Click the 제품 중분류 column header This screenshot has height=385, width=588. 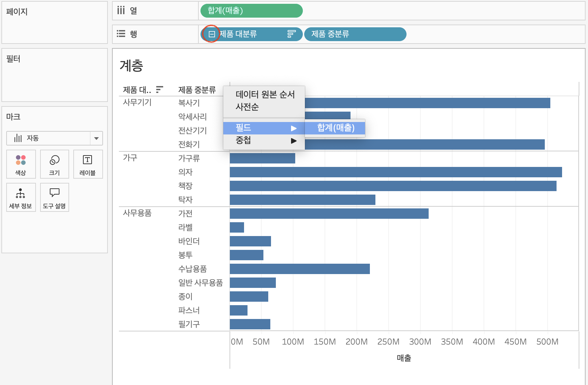click(197, 90)
